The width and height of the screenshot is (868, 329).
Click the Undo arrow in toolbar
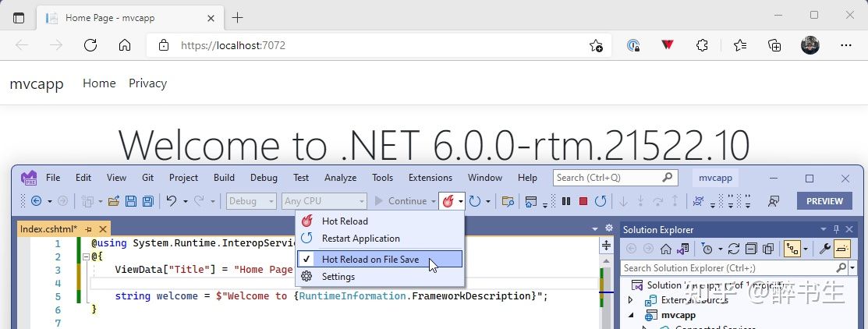pos(172,201)
